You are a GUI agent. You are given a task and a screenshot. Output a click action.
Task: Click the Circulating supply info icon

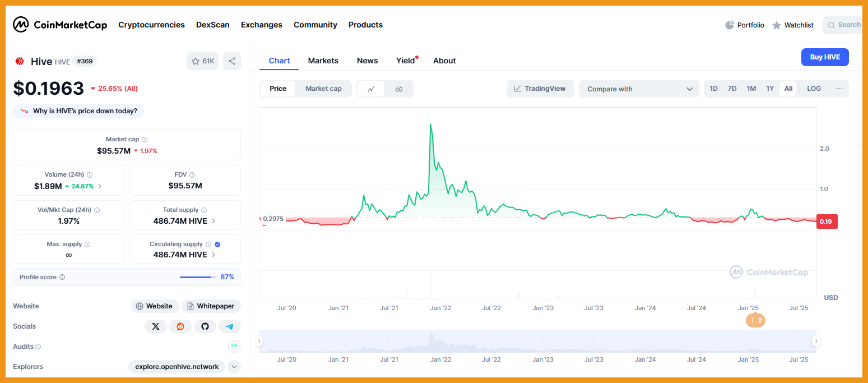tap(208, 244)
